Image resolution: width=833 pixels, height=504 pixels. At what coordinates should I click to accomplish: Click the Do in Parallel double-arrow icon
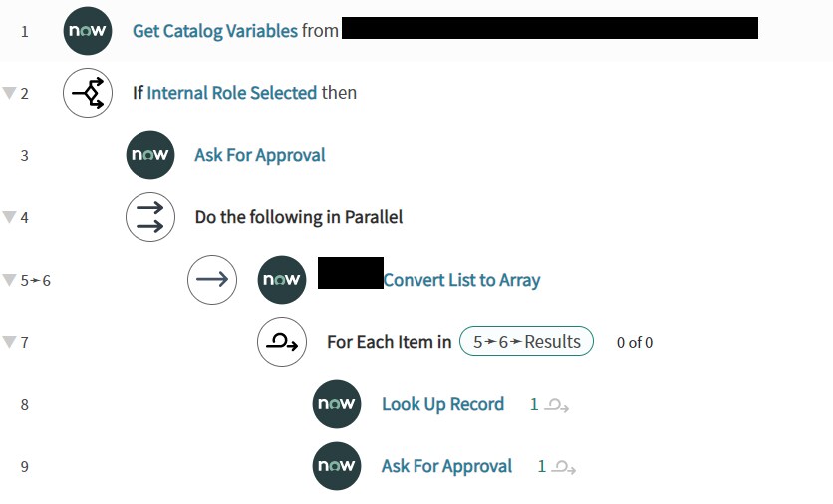[x=150, y=217]
